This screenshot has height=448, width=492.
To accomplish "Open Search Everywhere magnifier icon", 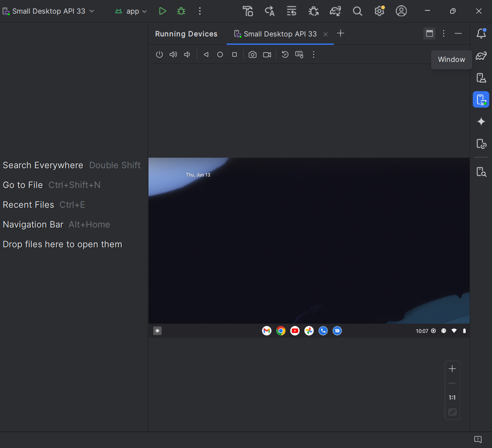I will tap(358, 11).
